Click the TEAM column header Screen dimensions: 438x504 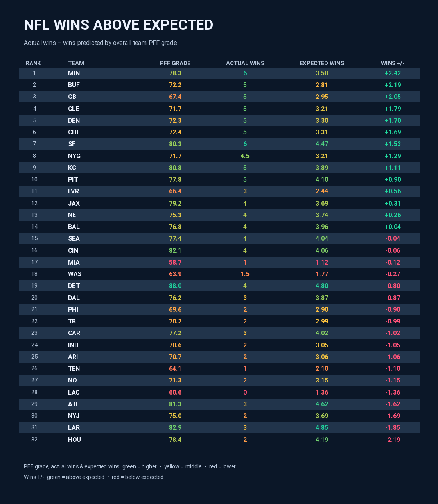pyautogui.click(x=76, y=63)
